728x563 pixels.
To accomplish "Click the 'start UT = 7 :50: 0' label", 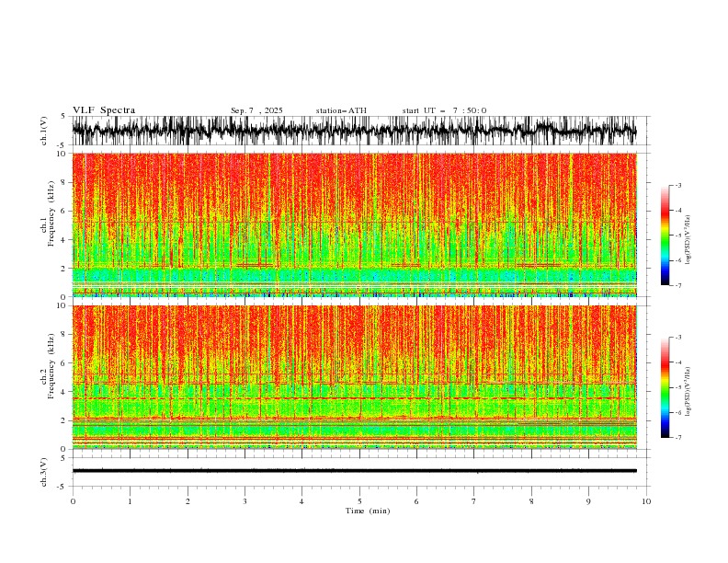I will point(444,110).
